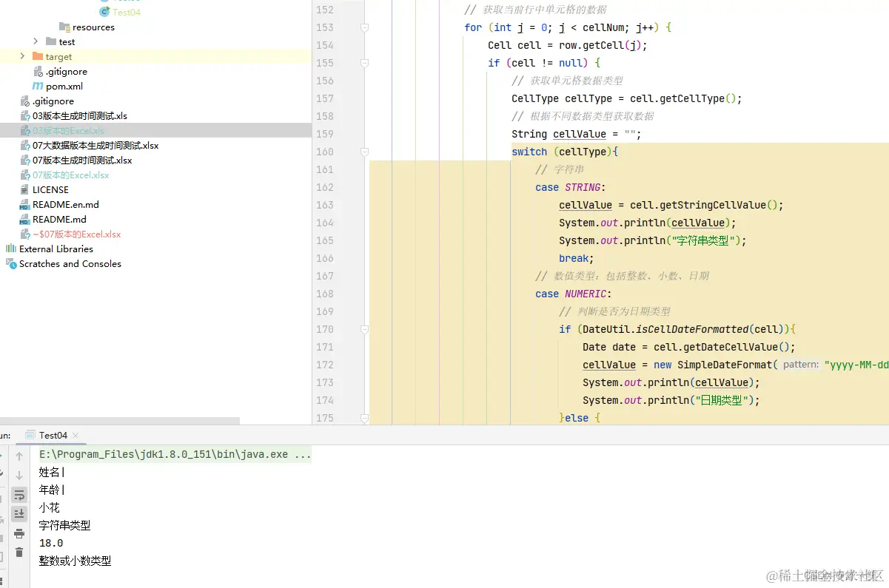The image size is (889, 588).
Task: Click file icon of 03版本生成时间测试.xls
Action: (x=24, y=116)
